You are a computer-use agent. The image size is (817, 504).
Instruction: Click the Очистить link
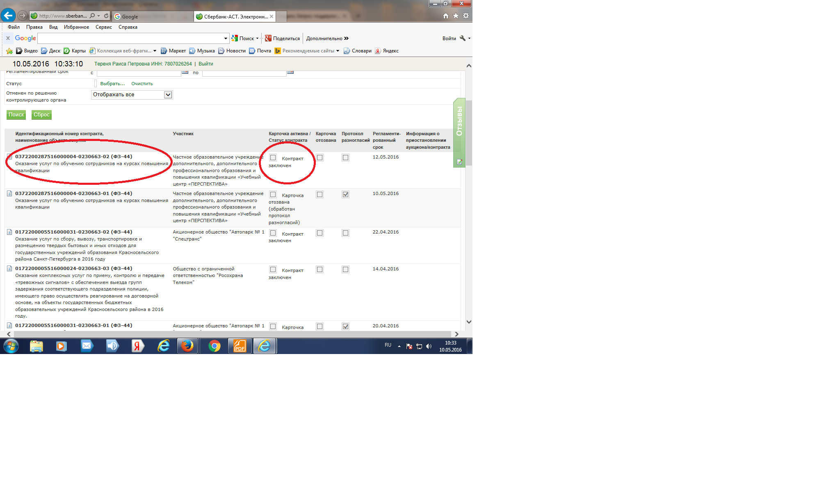click(x=142, y=84)
